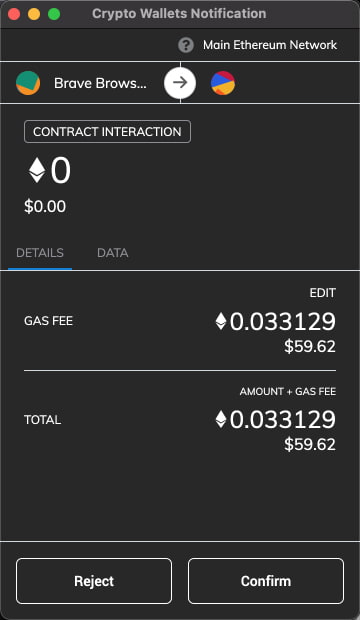
Task: Reject the transaction
Action: point(94,581)
